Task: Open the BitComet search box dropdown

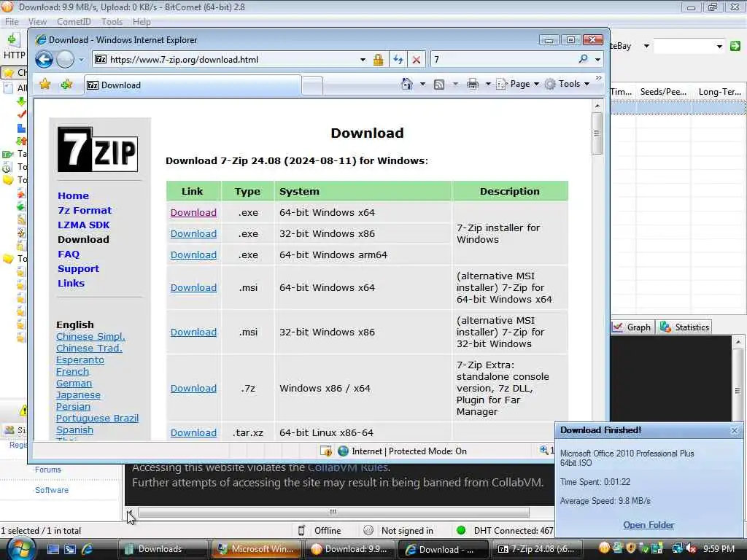Action: click(719, 46)
